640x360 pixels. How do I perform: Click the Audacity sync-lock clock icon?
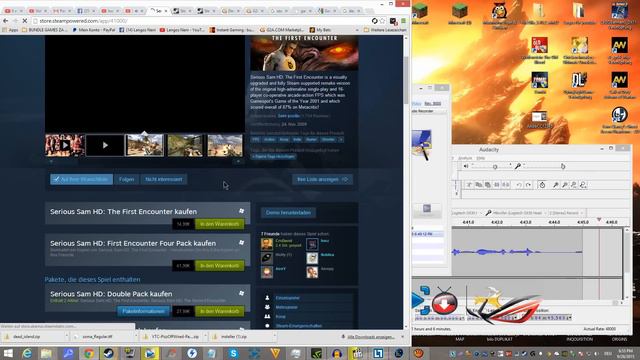[542, 185]
